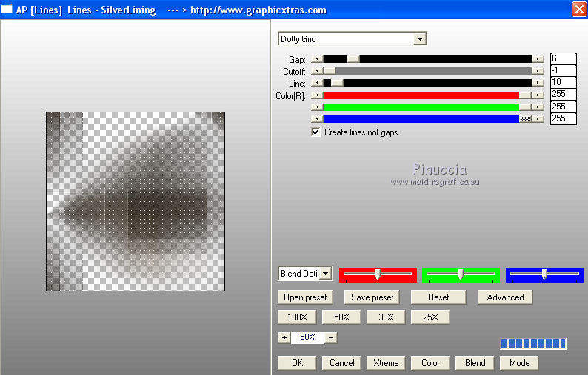Image resolution: width=588 pixels, height=375 pixels.
Task: Click the blue value field showing 255
Action: coord(564,118)
